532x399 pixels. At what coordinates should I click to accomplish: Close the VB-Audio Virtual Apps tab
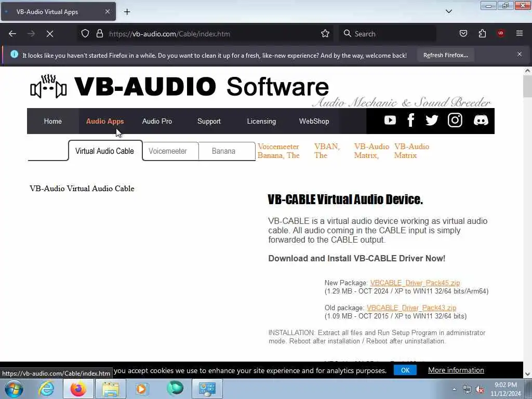[107, 11]
